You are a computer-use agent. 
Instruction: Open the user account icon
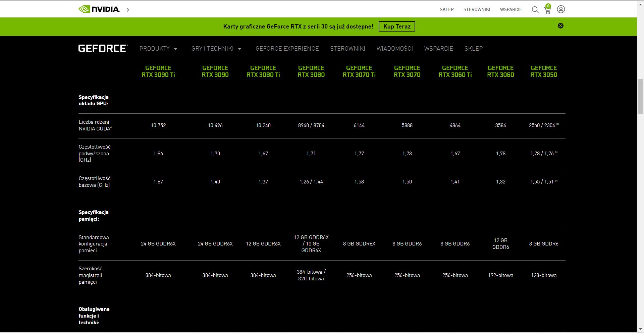(x=561, y=9)
